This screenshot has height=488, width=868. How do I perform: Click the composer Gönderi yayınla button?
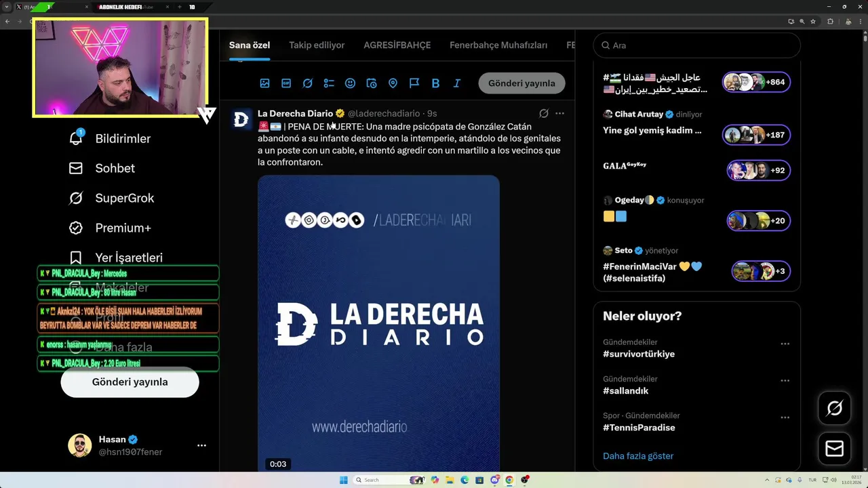[x=521, y=83]
